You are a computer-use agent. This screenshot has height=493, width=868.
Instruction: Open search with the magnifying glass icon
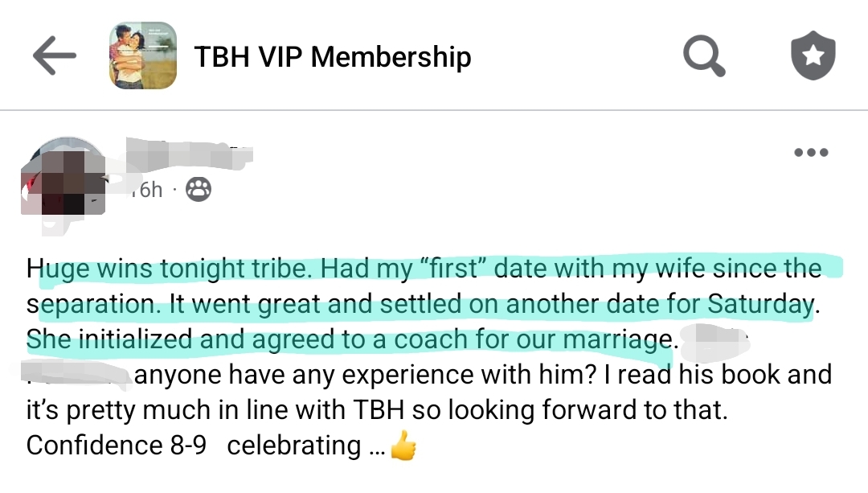click(704, 56)
